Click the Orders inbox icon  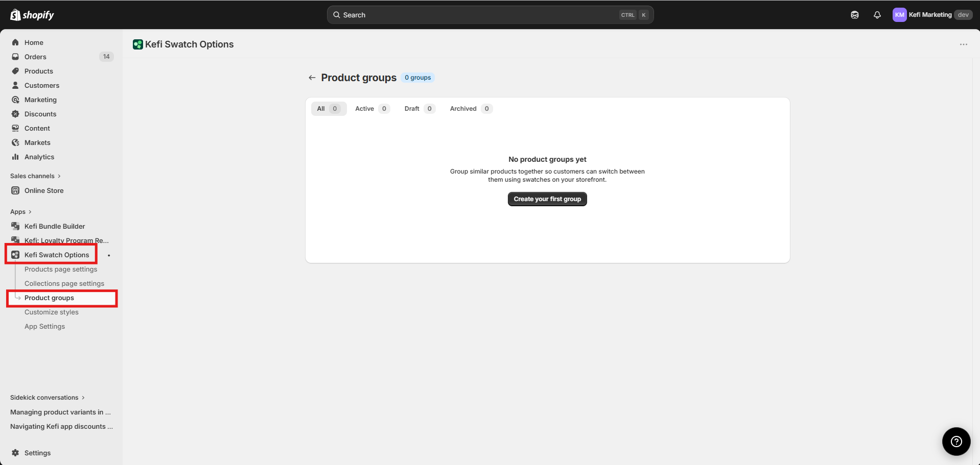[15, 57]
